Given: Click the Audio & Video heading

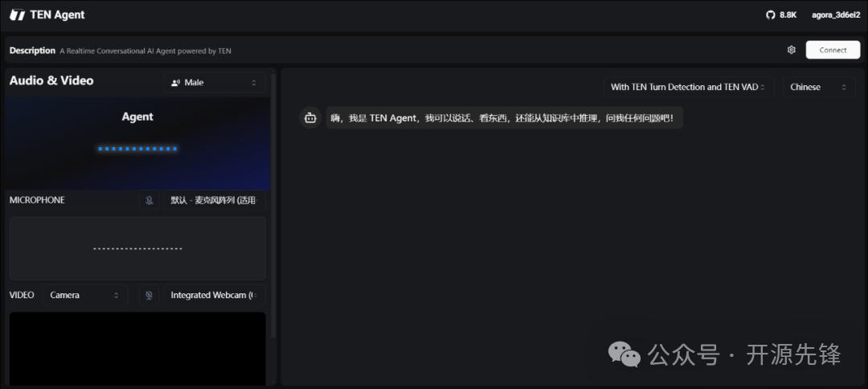Looking at the screenshot, I should (x=51, y=81).
